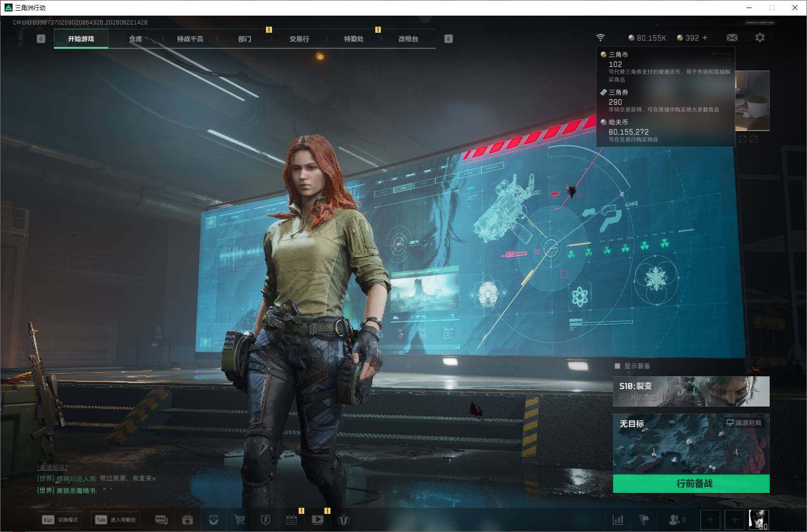Click the chat message 带过黑潮，有麦来v
This screenshot has height=532, width=807.
(x=127, y=478)
